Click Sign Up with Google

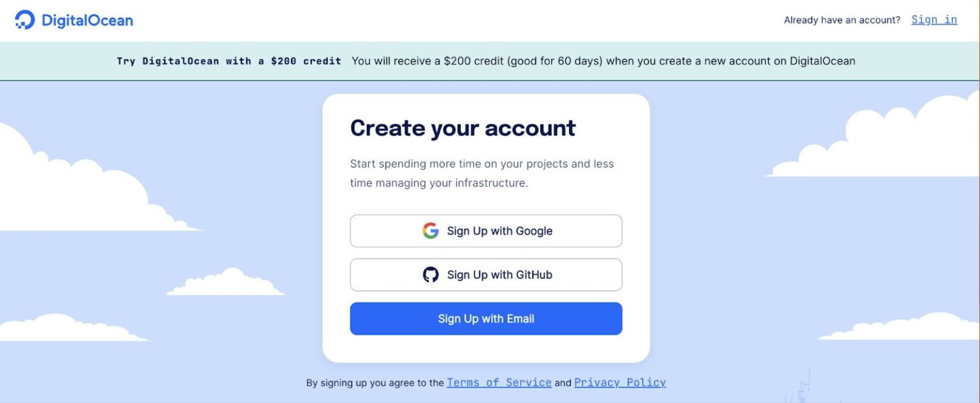point(486,231)
